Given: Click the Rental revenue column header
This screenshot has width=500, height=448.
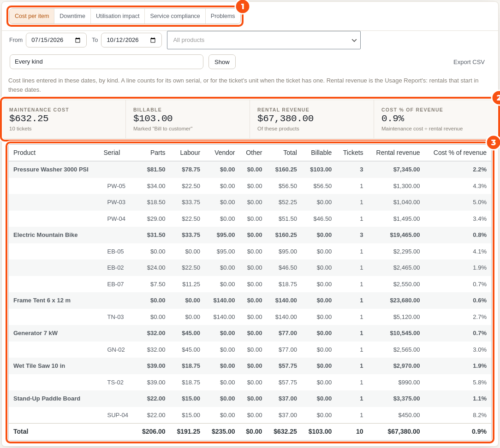Looking at the screenshot, I should coord(398,153).
